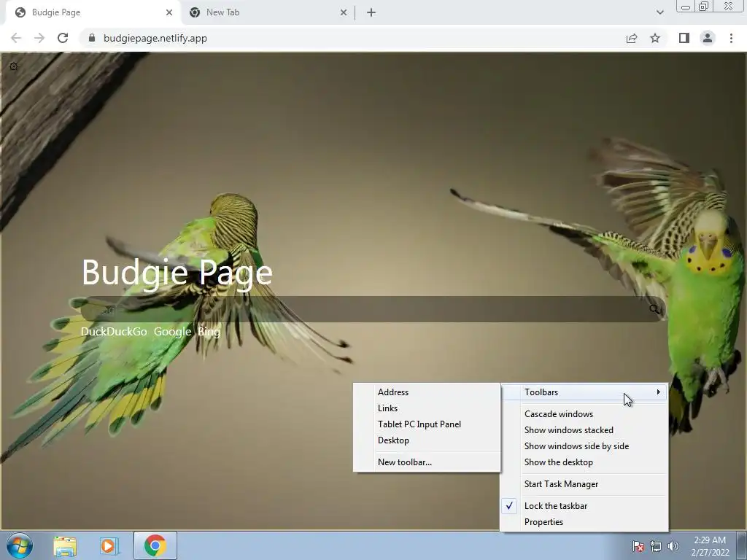Select Show windows stacked

[584, 430]
